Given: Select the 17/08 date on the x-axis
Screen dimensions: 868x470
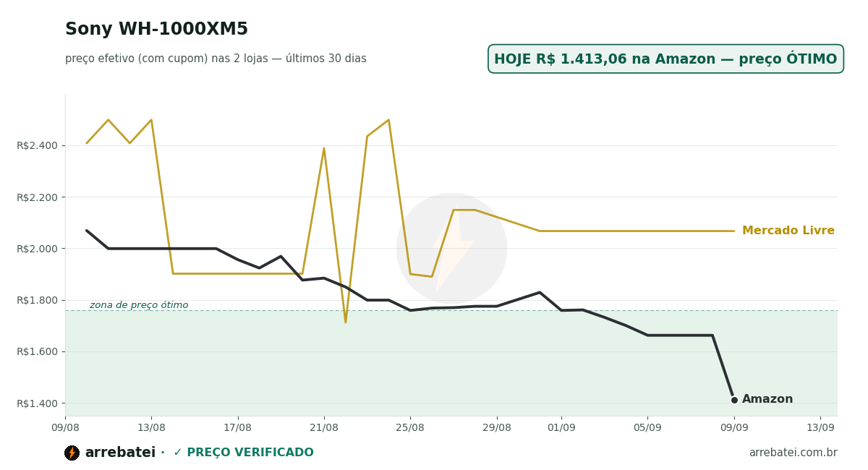Looking at the screenshot, I should (x=238, y=427).
